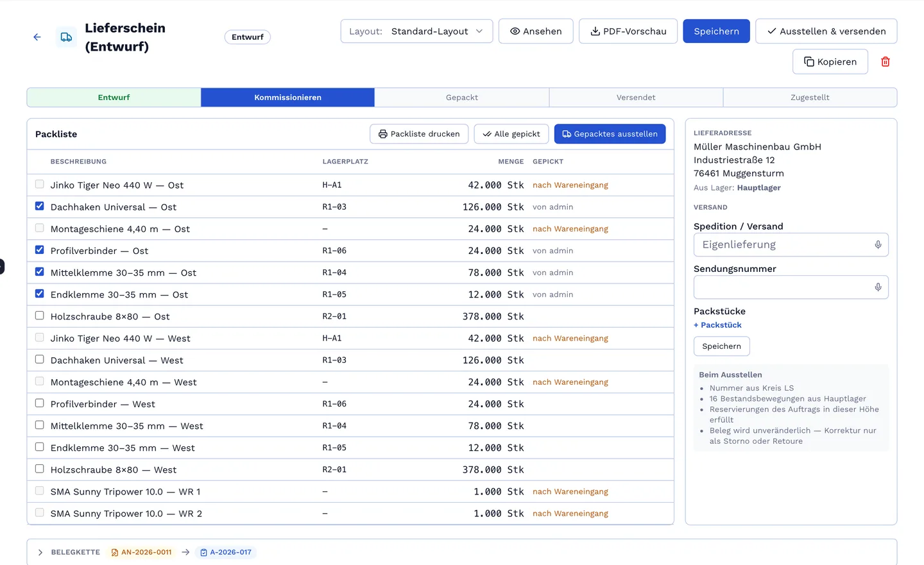This screenshot has width=924, height=565.
Task: Check Endklemme 30–35 mm — West
Action: (40, 447)
